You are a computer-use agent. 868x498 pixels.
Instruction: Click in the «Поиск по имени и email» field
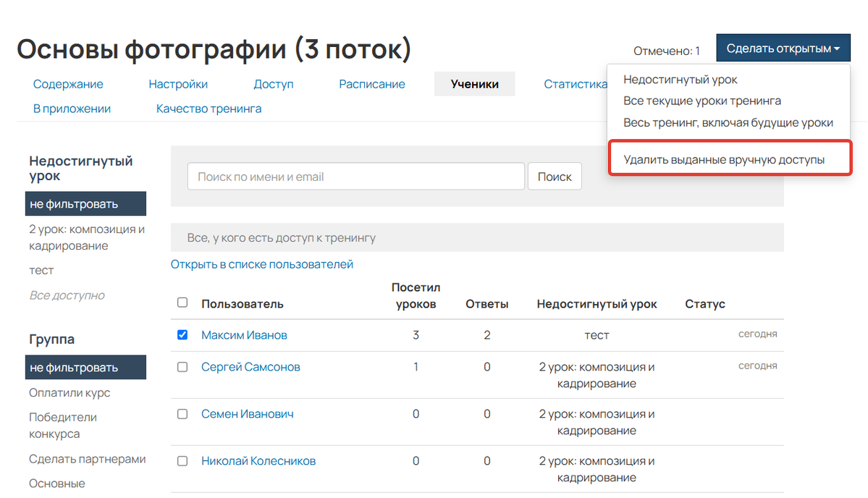click(355, 176)
